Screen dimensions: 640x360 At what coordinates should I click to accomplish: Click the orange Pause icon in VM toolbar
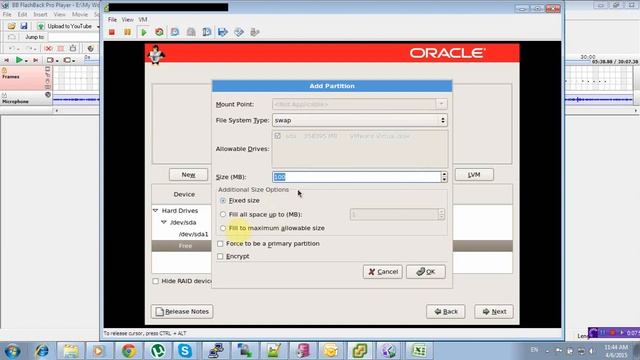click(127, 32)
